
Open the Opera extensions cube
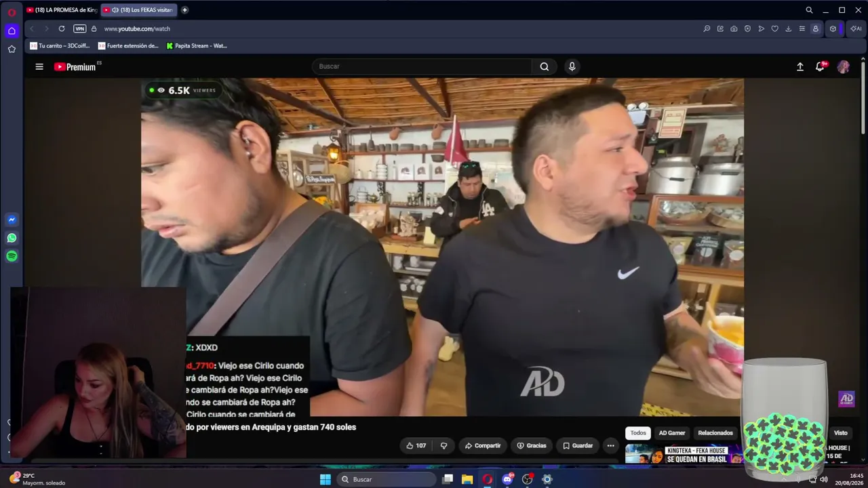coord(833,28)
